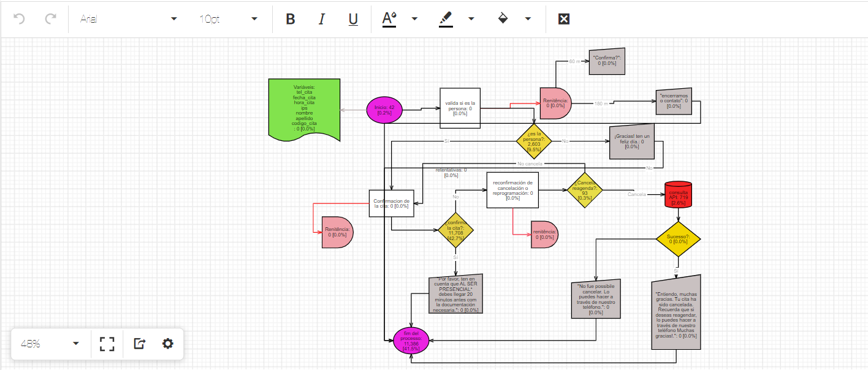Redo the last undone action

coord(51,18)
